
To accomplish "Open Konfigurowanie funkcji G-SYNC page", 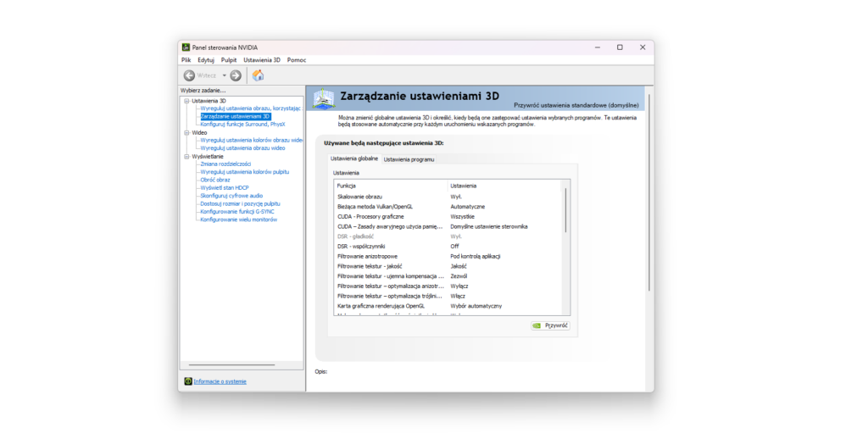I will (237, 212).
